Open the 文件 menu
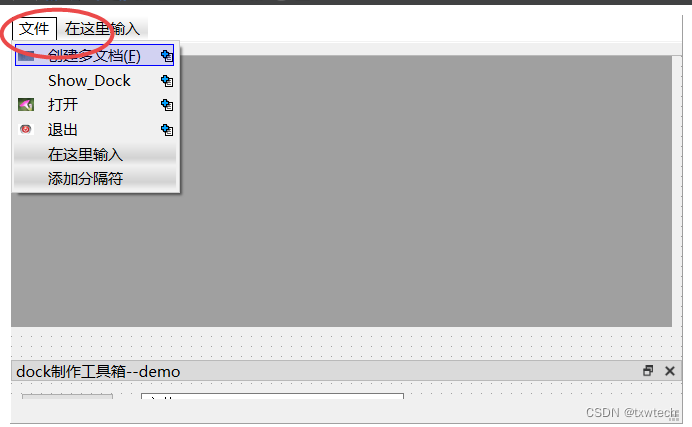Screen dimensions: 692x427 point(34,29)
